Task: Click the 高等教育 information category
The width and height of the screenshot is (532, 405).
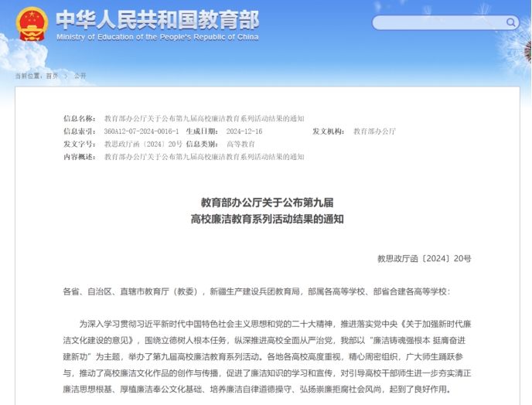Action: pos(240,144)
